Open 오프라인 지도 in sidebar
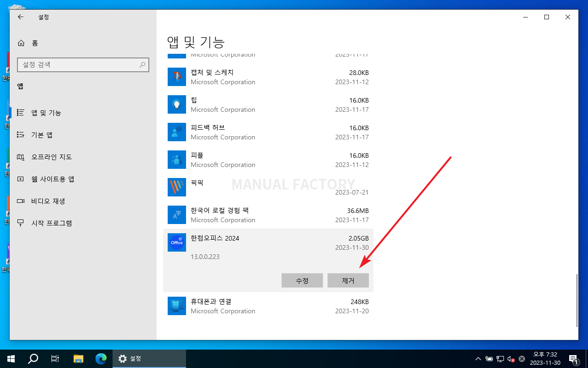This screenshot has width=588, height=368. pyautogui.click(x=83, y=157)
